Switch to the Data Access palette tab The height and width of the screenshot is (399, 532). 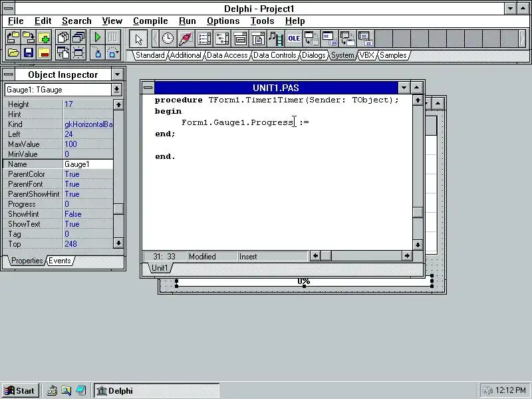point(227,55)
